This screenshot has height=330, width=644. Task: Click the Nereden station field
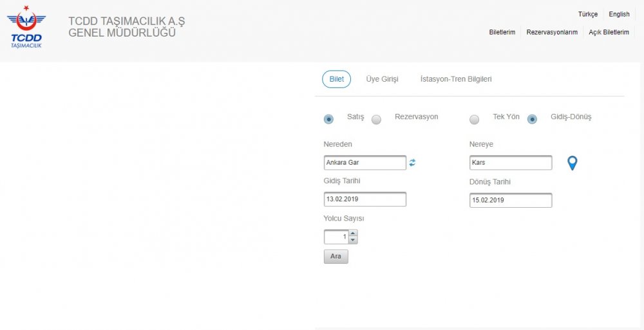[x=365, y=163]
